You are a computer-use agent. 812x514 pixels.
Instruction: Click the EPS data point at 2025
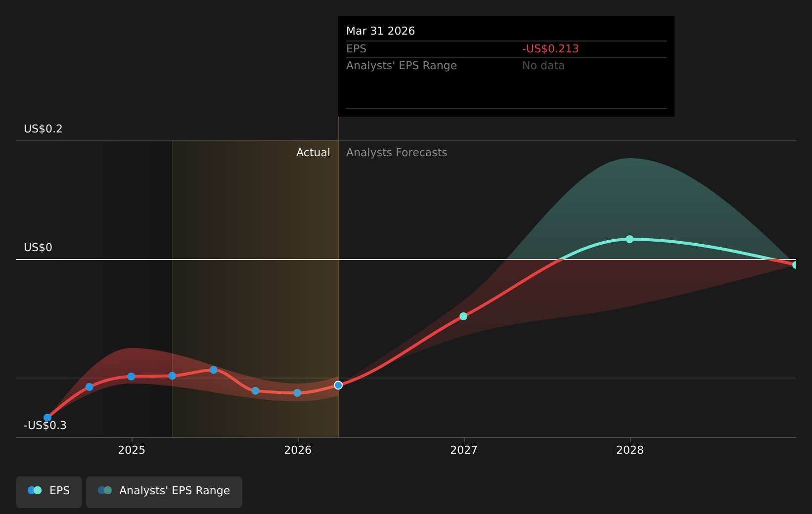click(131, 377)
